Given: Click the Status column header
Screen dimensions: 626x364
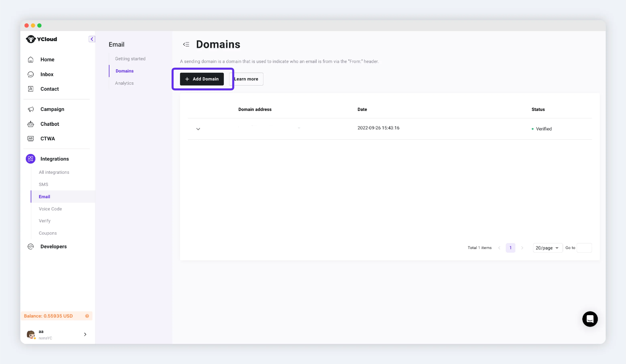Looking at the screenshot, I should pos(538,110).
